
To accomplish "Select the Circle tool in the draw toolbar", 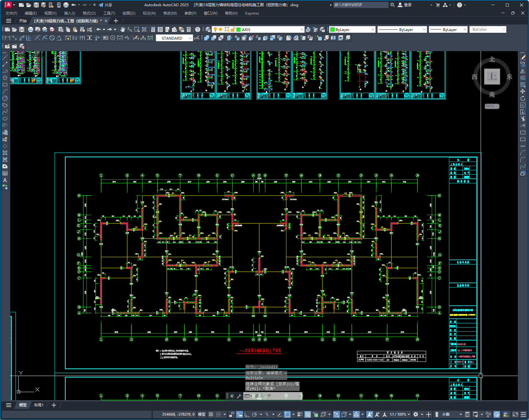I will 5,98.
